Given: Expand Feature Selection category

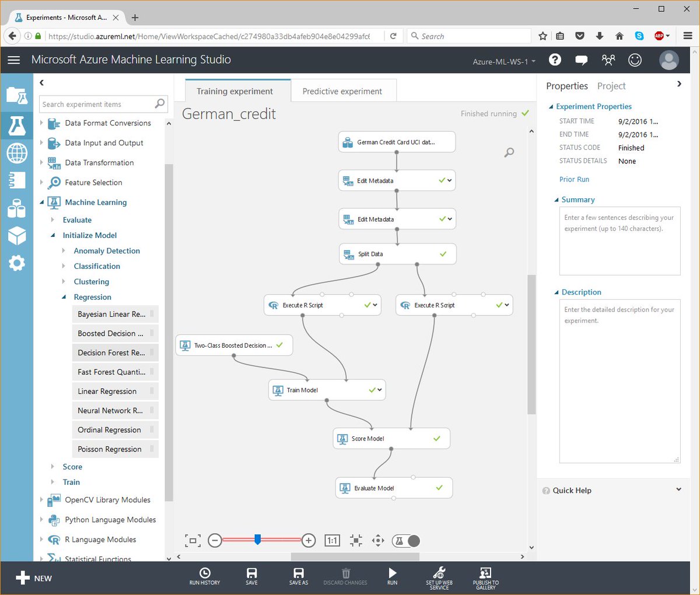Looking at the screenshot, I should (x=41, y=183).
